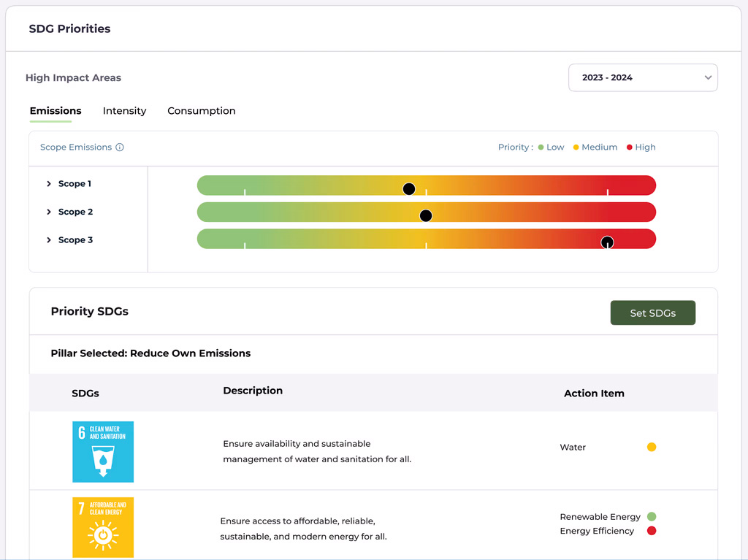Screen dimensions: 748x560
Task: Click the Low priority legend dot
Action: pos(541,147)
